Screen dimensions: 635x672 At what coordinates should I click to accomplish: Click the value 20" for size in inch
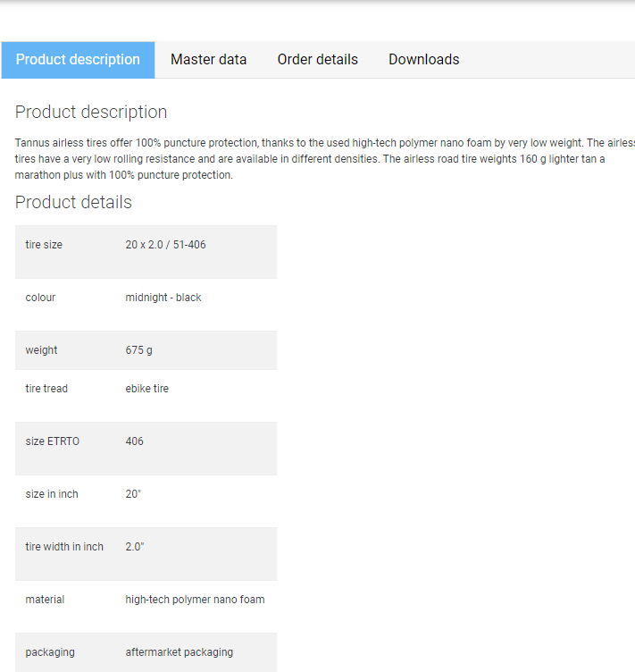133,494
